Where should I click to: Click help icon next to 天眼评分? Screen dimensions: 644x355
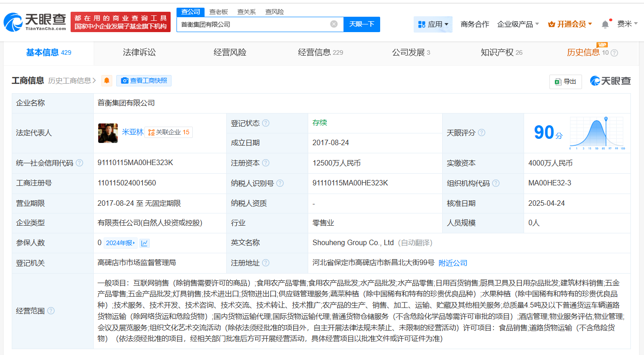(482, 133)
